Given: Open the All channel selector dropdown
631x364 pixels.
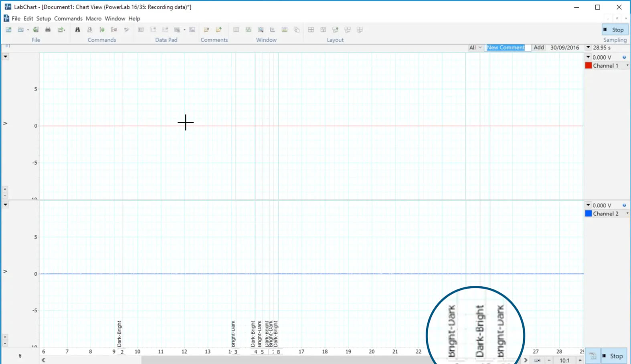Looking at the screenshot, I should pos(475,47).
